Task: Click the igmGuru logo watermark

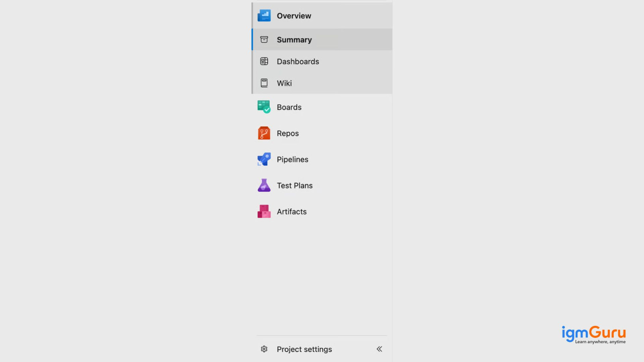Action: 594,335
